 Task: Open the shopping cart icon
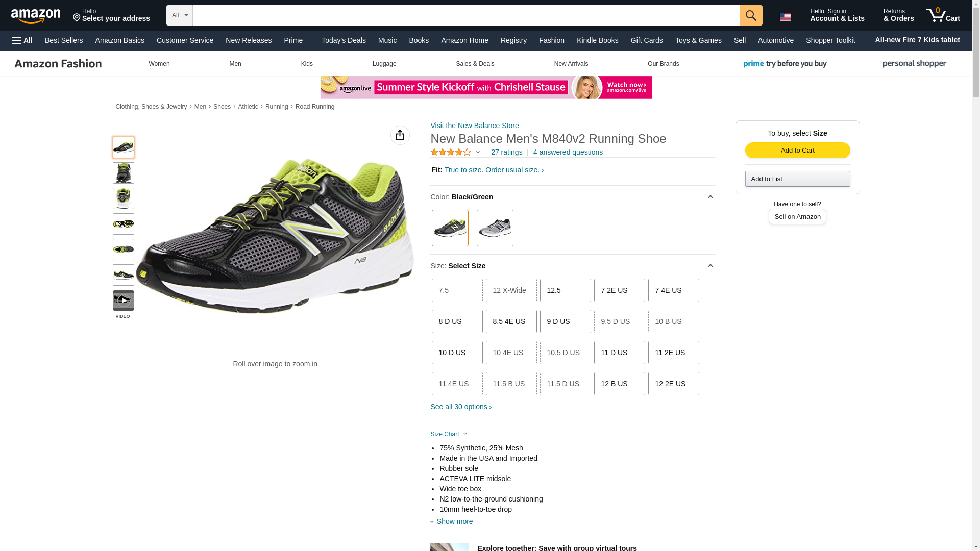point(943,15)
